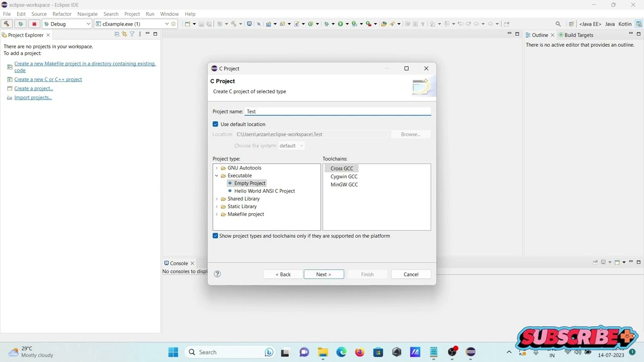Click the red Stop launch icon
644x362 pixels.
[x=34, y=24]
